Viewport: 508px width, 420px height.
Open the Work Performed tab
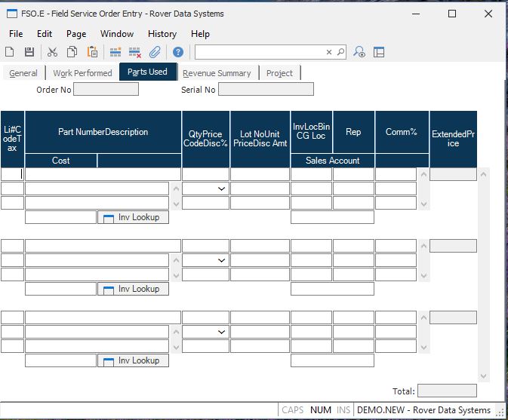click(x=82, y=73)
